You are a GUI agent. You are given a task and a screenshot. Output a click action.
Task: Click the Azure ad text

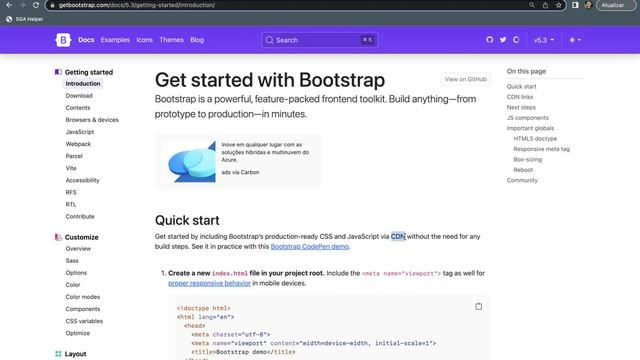[x=265, y=152]
